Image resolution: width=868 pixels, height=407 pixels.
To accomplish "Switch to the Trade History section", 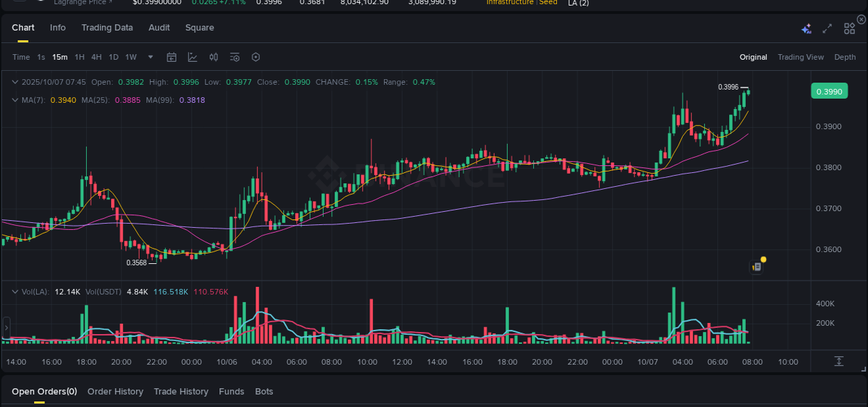I will click(x=181, y=391).
